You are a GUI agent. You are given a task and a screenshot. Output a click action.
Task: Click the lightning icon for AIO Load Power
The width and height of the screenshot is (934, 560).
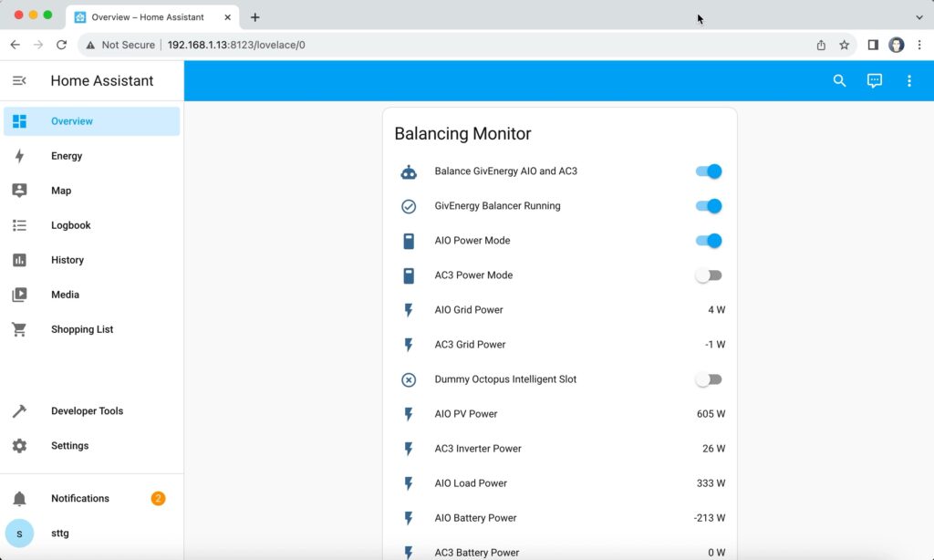409,483
